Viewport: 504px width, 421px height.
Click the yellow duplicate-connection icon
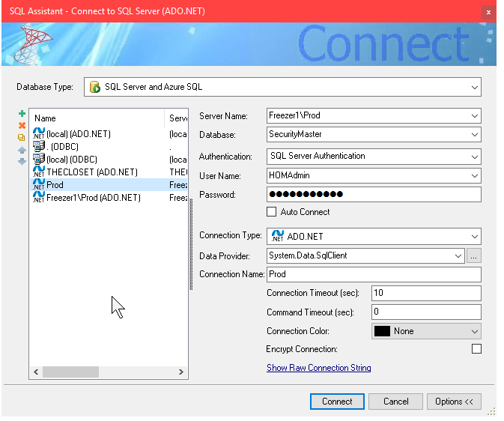21,138
